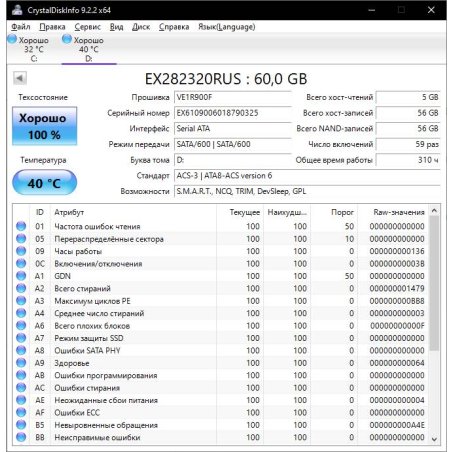Click the Всего хост-чтений value 5 GB
Viewport: 452px width, 452px height.
408,97
